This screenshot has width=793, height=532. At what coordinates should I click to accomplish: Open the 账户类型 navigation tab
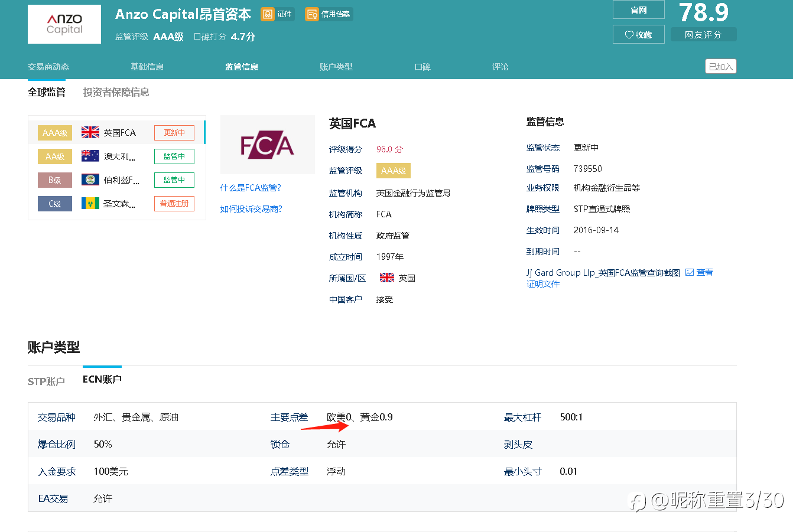[x=336, y=67]
